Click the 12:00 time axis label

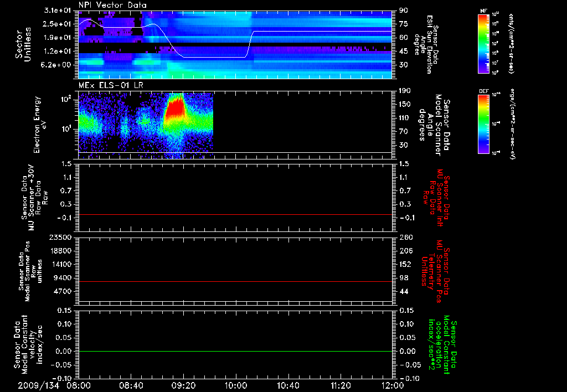(x=393, y=385)
